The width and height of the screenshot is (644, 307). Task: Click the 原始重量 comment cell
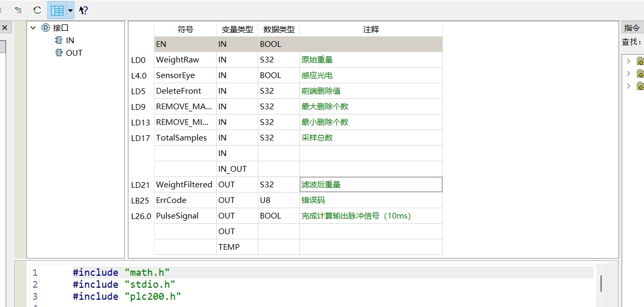[371, 60]
